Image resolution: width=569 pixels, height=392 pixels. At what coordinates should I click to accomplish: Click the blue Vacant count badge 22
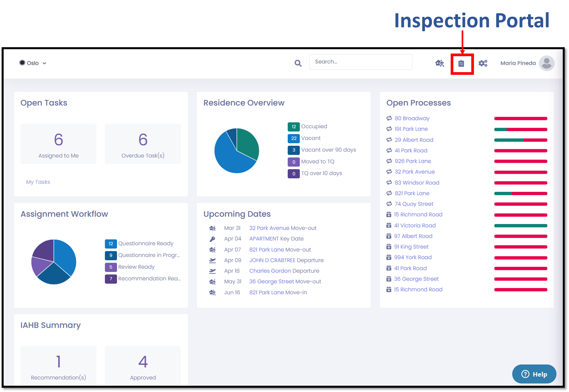[293, 138]
